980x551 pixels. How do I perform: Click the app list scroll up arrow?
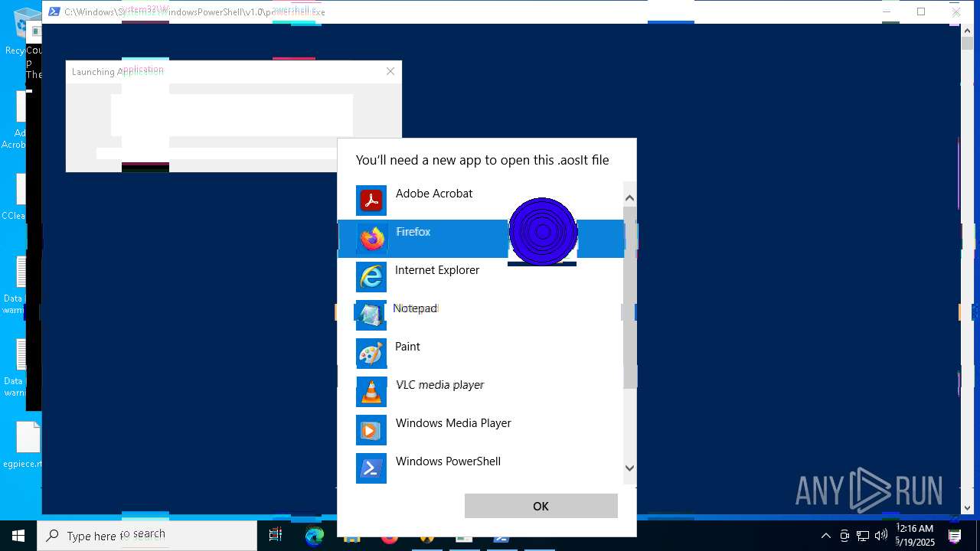tap(629, 197)
